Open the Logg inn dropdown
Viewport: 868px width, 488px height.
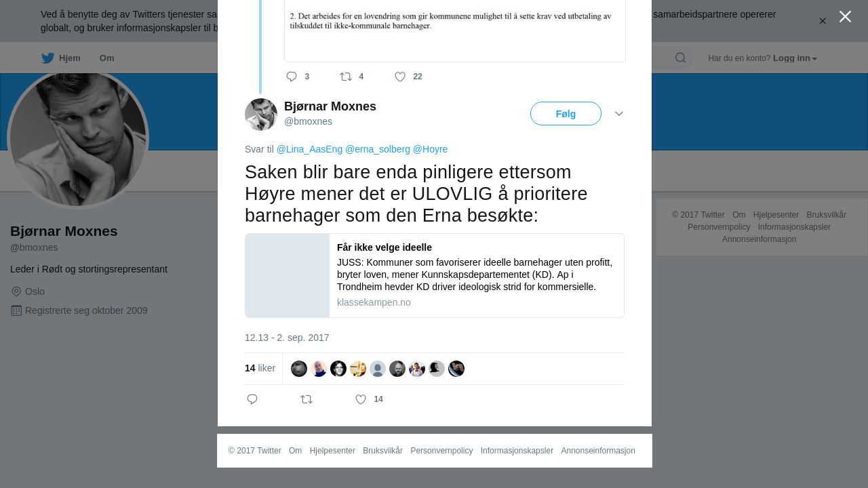coord(795,58)
